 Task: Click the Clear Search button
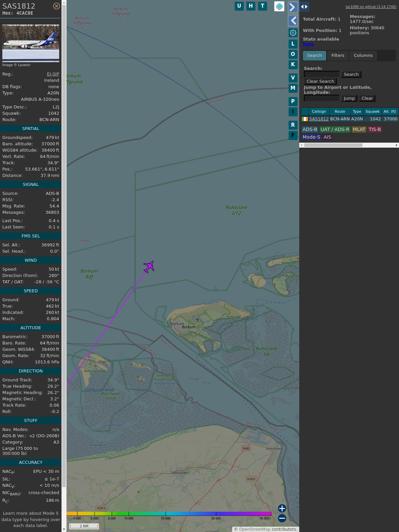pos(320,81)
